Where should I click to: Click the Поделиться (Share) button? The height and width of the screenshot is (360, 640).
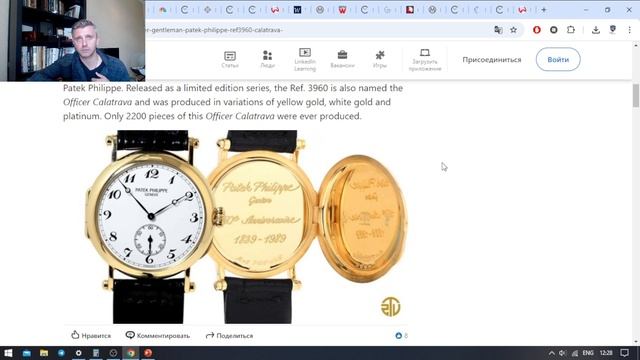(x=229, y=336)
